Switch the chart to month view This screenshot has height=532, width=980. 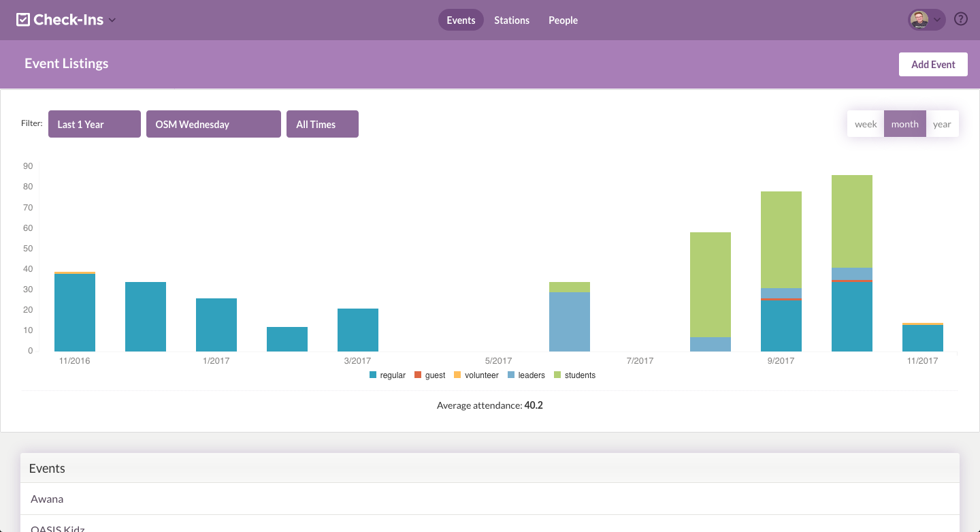[904, 123]
